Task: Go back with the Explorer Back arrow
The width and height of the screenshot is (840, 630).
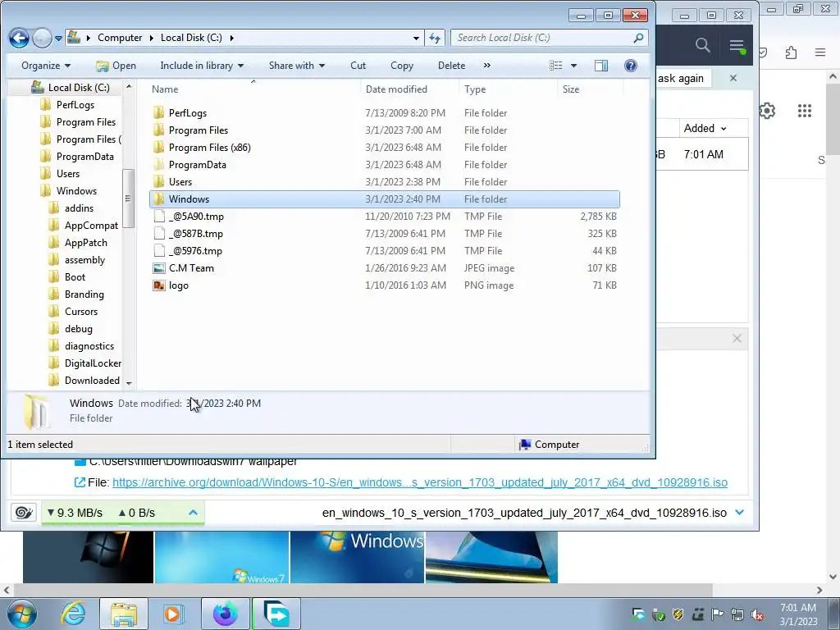Action: click(x=19, y=38)
